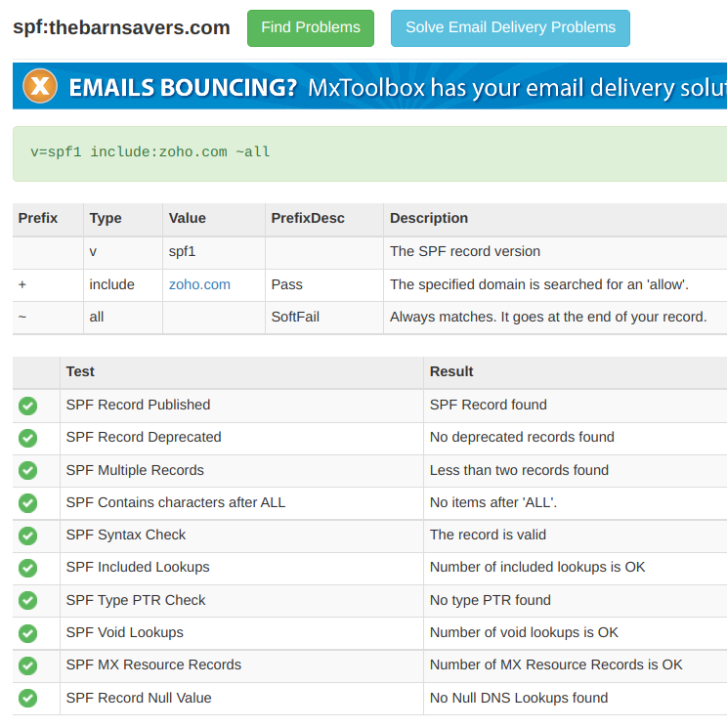Click the SPF Syntax Check test name
The height and width of the screenshot is (728, 727).
[126, 535]
